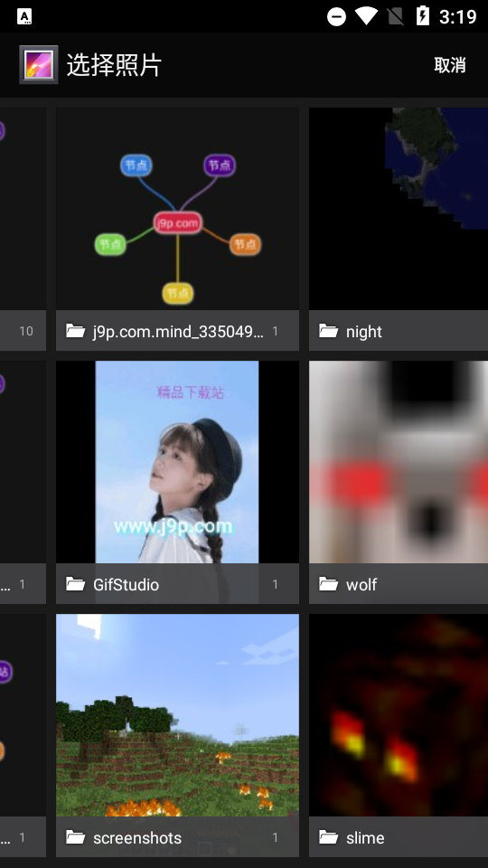Click the photo count on j9p.com.mind folder
Screen dimensions: 488x868
275,331
